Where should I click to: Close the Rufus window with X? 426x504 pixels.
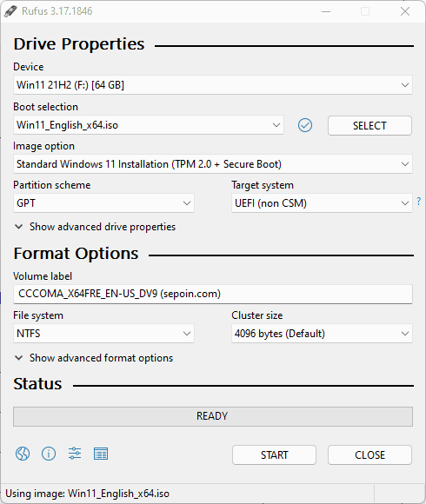point(405,11)
